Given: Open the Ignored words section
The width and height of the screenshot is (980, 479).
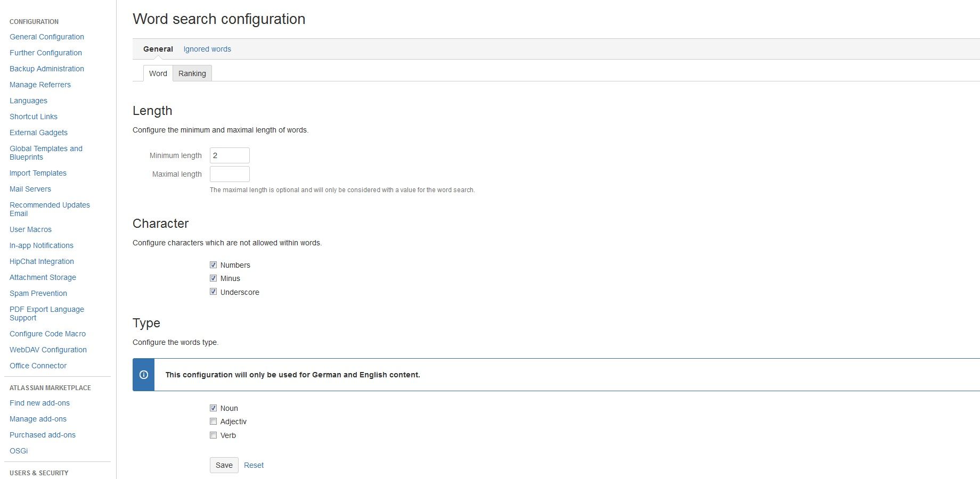Looking at the screenshot, I should [x=207, y=49].
